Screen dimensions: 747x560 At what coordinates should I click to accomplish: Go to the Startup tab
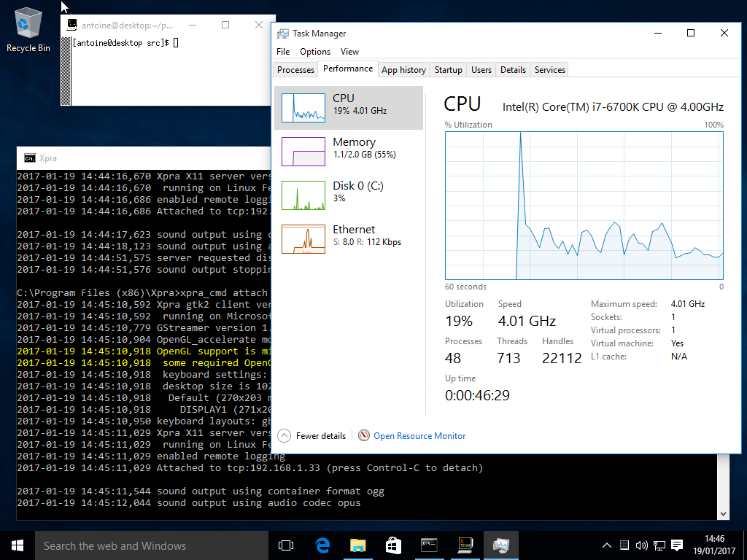coord(449,69)
